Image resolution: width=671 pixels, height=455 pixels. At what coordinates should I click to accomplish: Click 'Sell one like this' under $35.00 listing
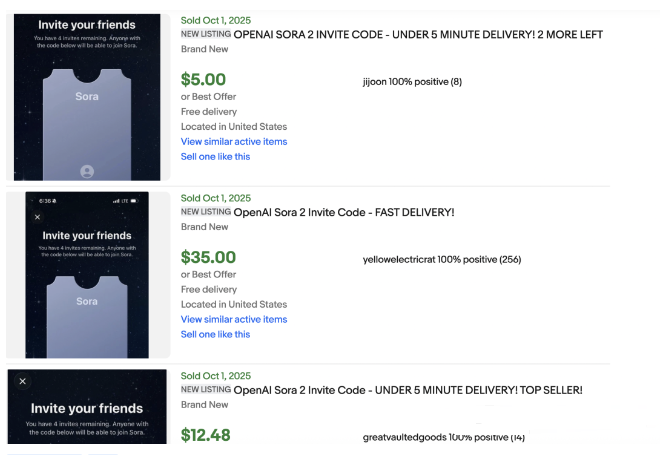point(215,335)
